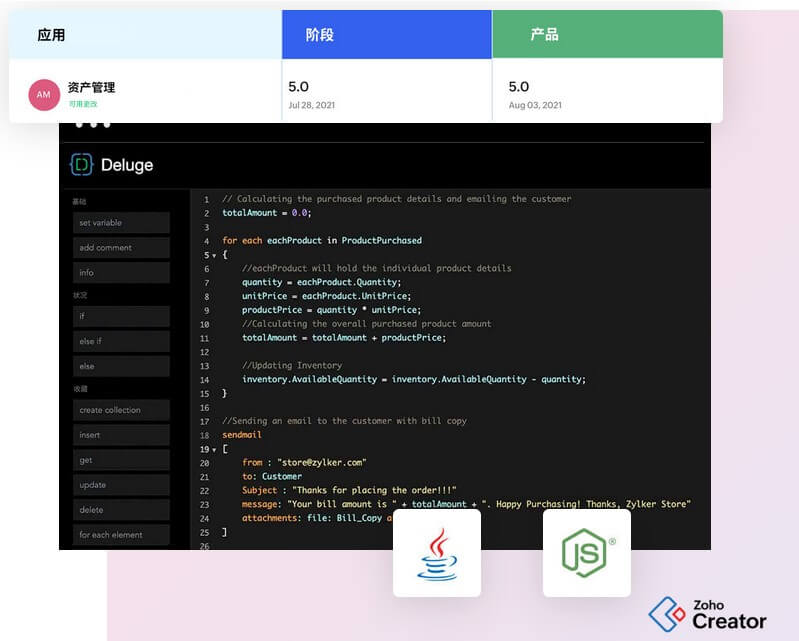Viewport: 799px width, 641px height.
Task: Open the 资产管理 application link
Action: (x=91, y=87)
